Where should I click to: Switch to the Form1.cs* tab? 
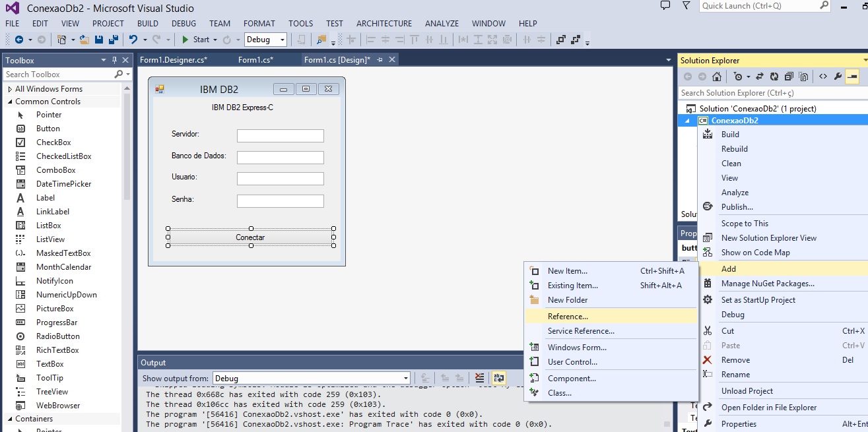point(255,60)
